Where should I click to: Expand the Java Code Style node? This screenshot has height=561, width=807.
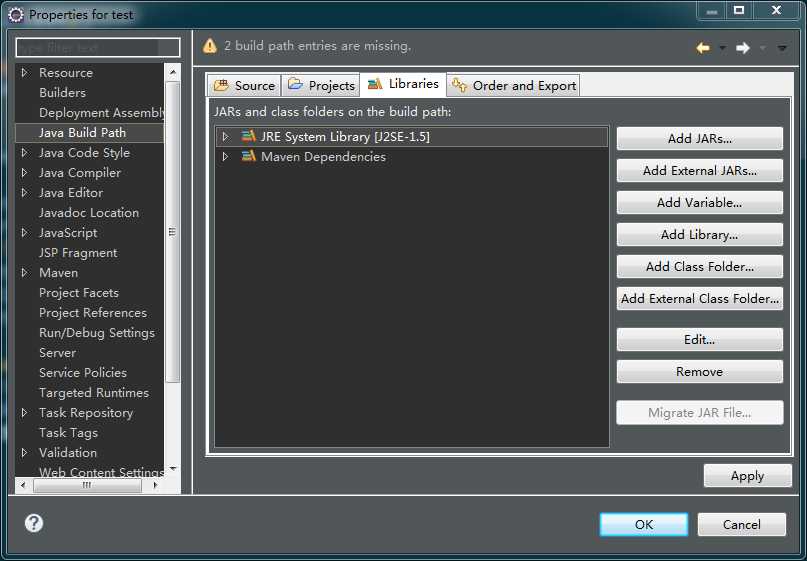click(24, 152)
